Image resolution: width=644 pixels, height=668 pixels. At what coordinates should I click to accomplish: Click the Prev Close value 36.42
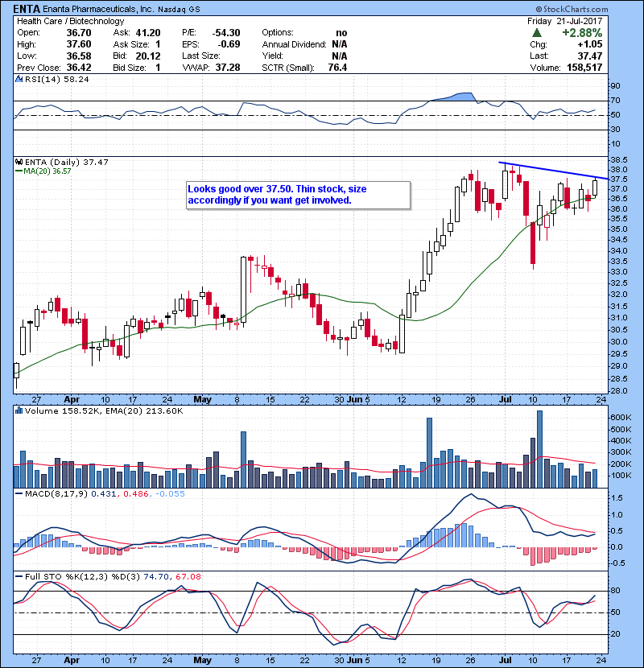[x=79, y=68]
